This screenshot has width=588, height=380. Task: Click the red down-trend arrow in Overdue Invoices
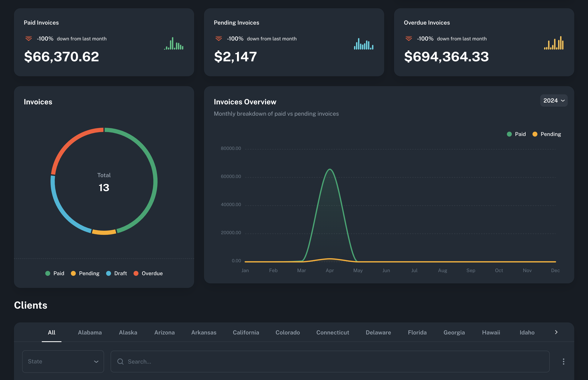point(409,39)
